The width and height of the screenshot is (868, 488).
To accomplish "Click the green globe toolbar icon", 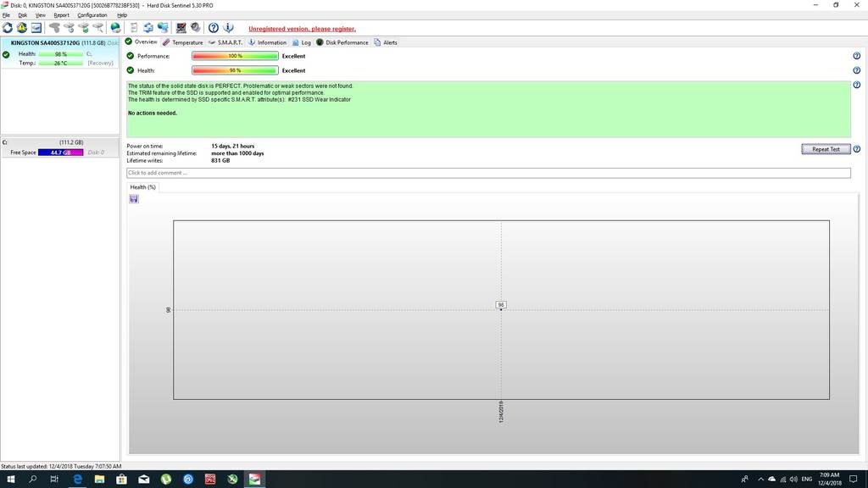I will click(x=115, y=28).
